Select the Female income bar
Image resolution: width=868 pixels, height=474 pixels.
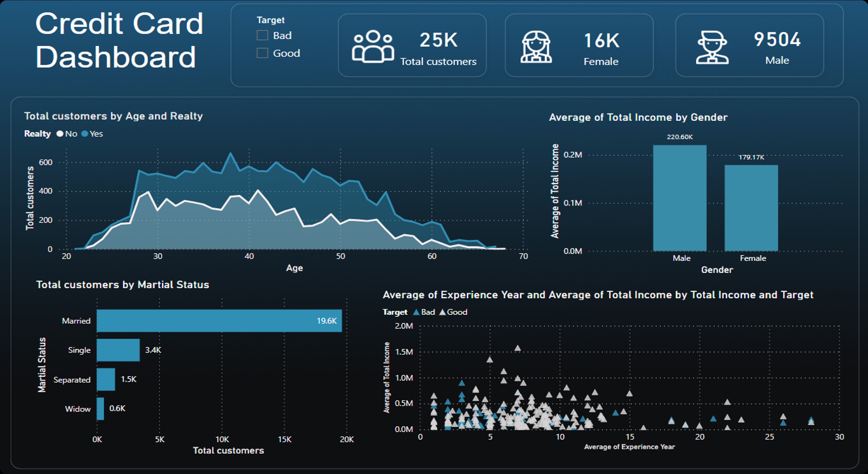coord(751,208)
